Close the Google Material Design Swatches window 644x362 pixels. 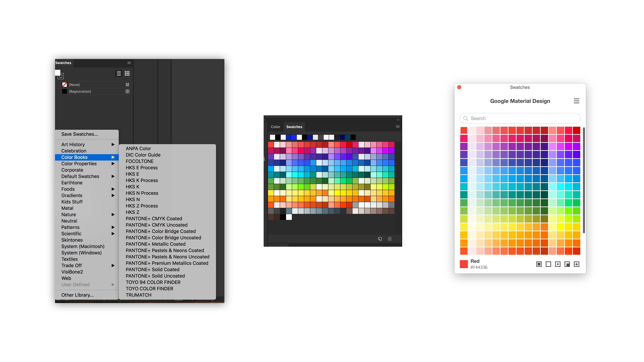click(459, 87)
